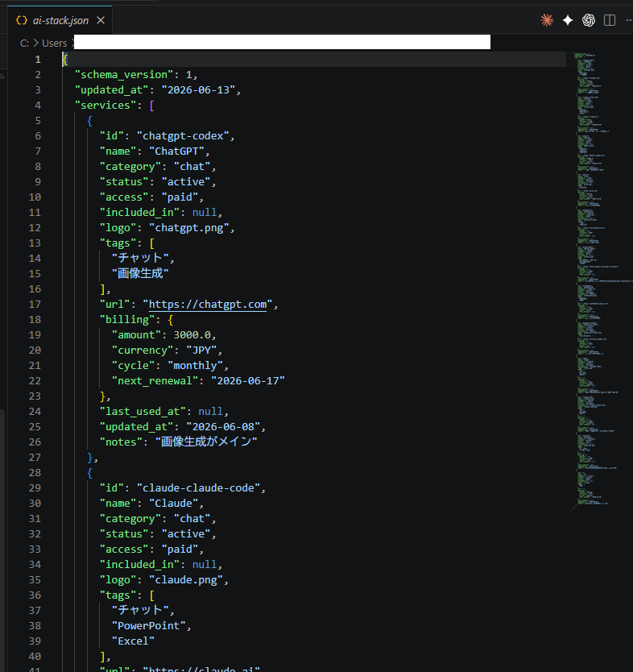This screenshot has width=633, height=672.
Task: Click the Users breadcrumb segment
Action: (x=55, y=44)
